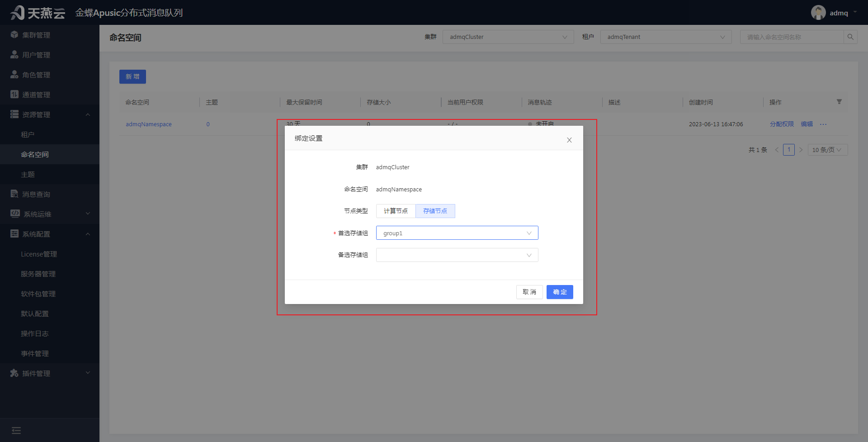Click the table filter funnel icon
The image size is (868, 442).
[x=839, y=102]
